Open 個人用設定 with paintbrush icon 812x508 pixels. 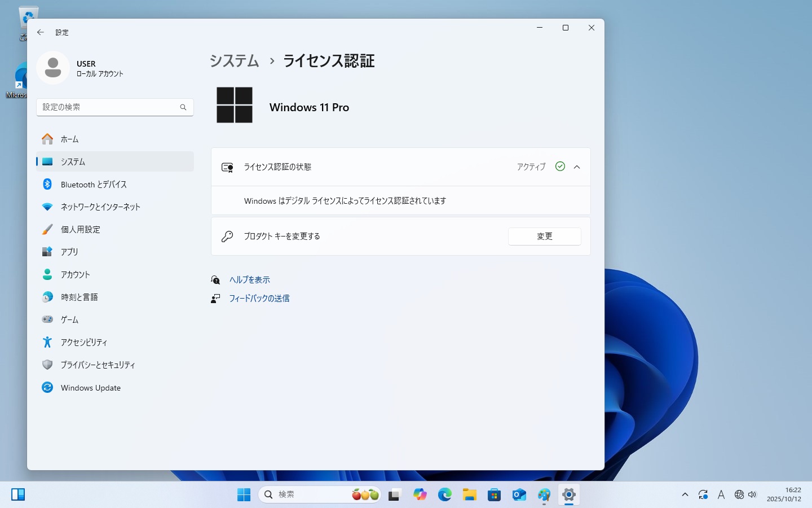pos(80,230)
